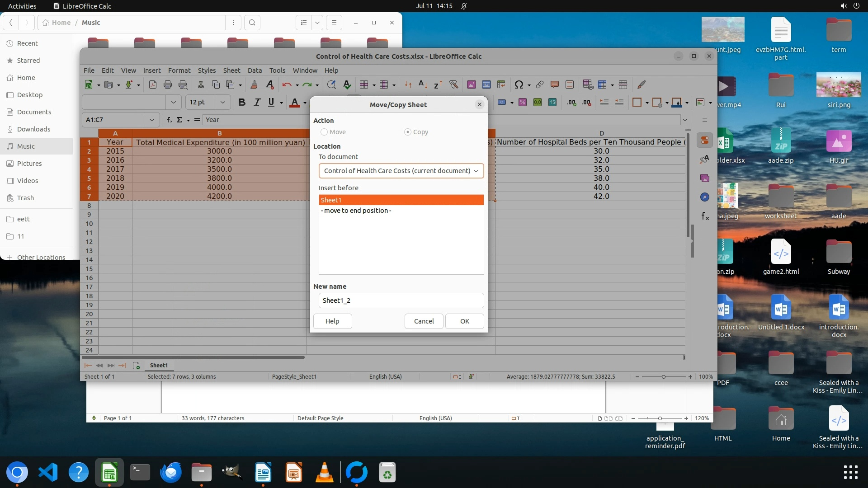Open Special Character omega icon
Viewport: 868px width, 488px height.
[519, 84]
